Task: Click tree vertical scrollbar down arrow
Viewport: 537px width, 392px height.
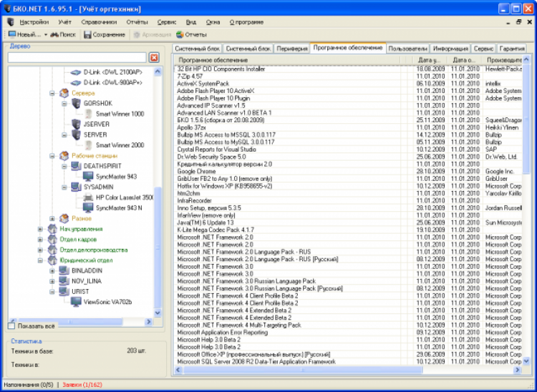Action: [x=158, y=313]
